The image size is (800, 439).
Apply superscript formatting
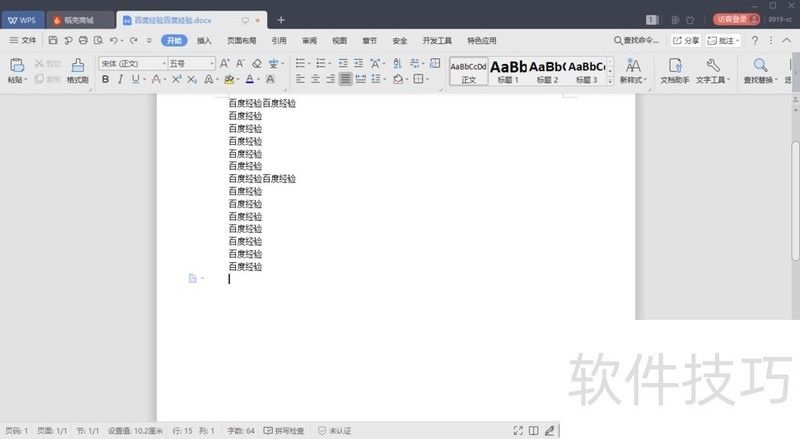(x=177, y=79)
